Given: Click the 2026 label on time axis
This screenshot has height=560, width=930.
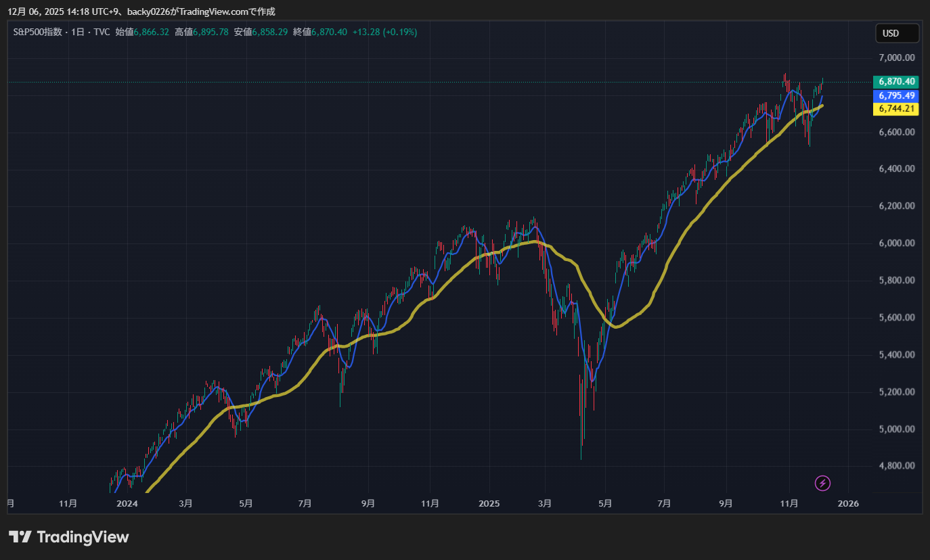Looking at the screenshot, I should (x=848, y=504).
